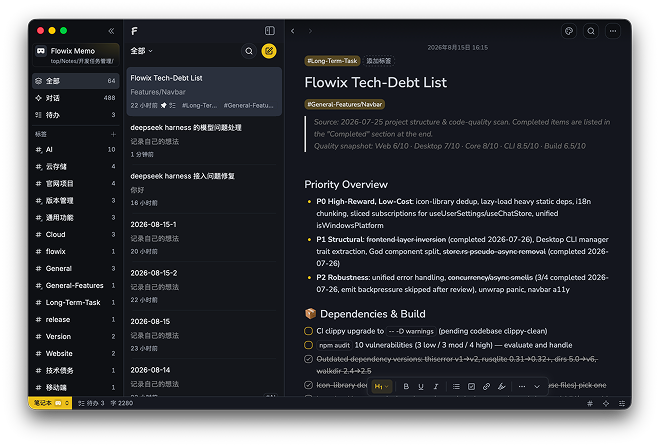The width and height of the screenshot is (660, 447).
Task: Insert a bullet list from toolbar
Action: (x=456, y=386)
